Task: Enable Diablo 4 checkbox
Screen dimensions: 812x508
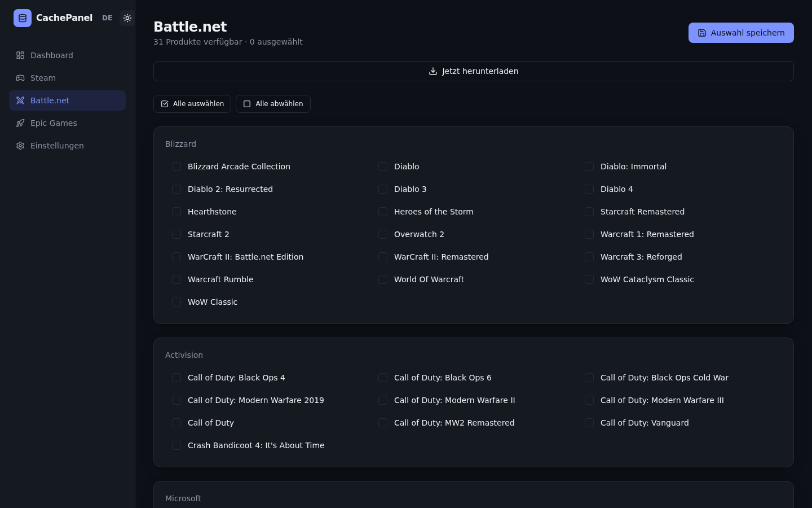Action: [589, 189]
